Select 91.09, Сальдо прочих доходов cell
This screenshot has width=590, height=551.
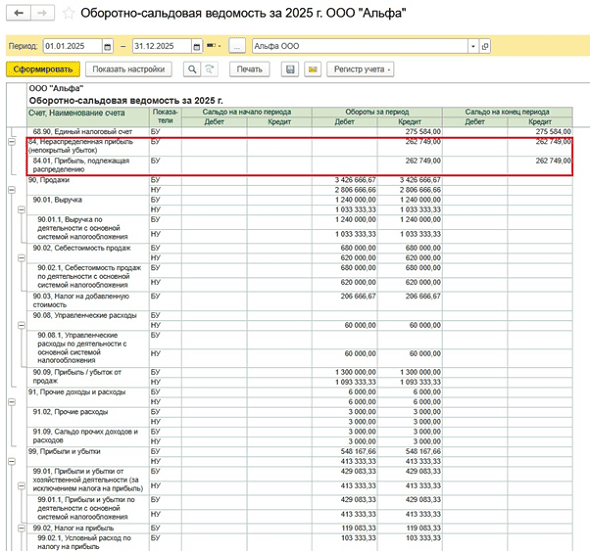click(88, 436)
